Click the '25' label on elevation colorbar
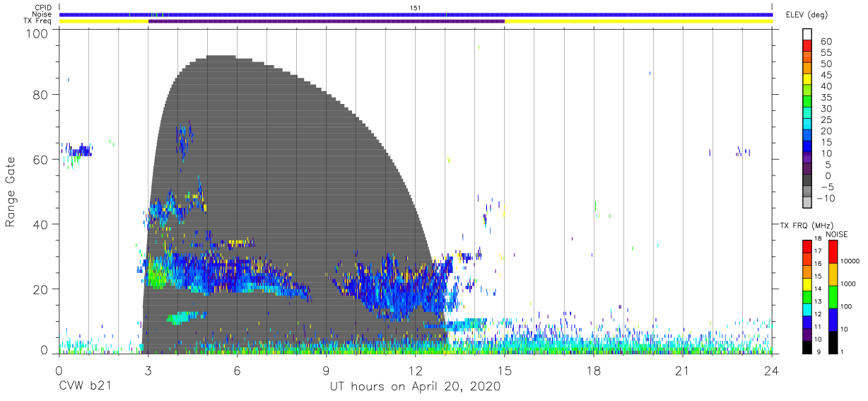The width and height of the screenshot is (868, 401). pyautogui.click(x=826, y=120)
